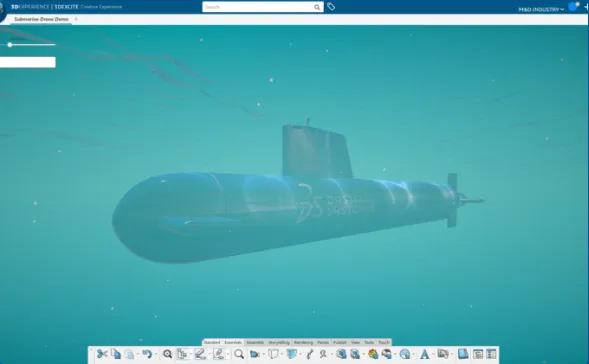The image size is (589, 364).
Task: Click the large letter A text icon
Action: (424, 354)
